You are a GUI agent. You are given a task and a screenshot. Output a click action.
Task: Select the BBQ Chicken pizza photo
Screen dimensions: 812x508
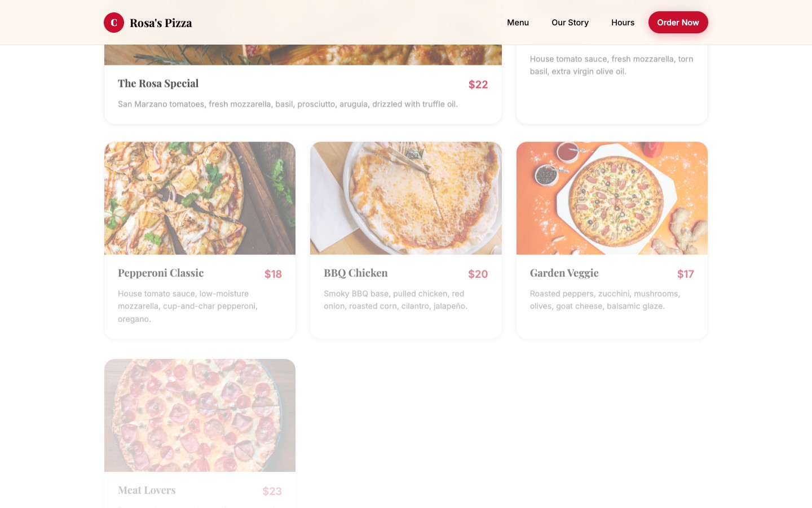click(406, 198)
